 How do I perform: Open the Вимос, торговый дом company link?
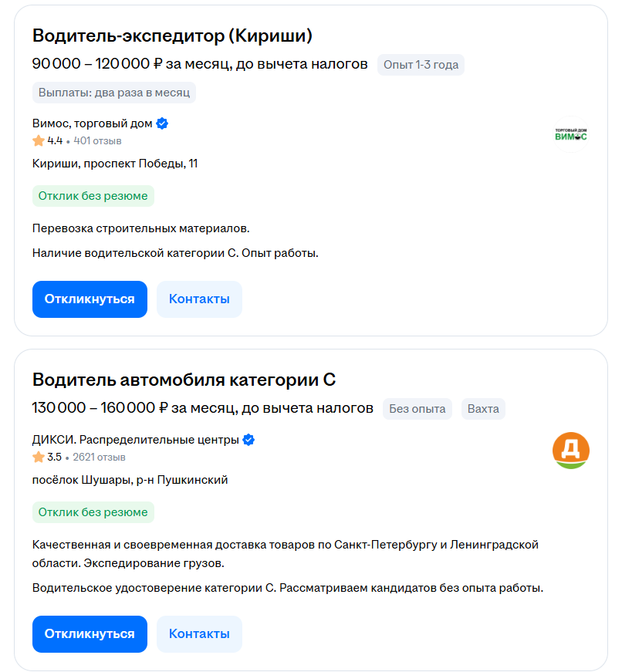pyautogui.click(x=92, y=123)
